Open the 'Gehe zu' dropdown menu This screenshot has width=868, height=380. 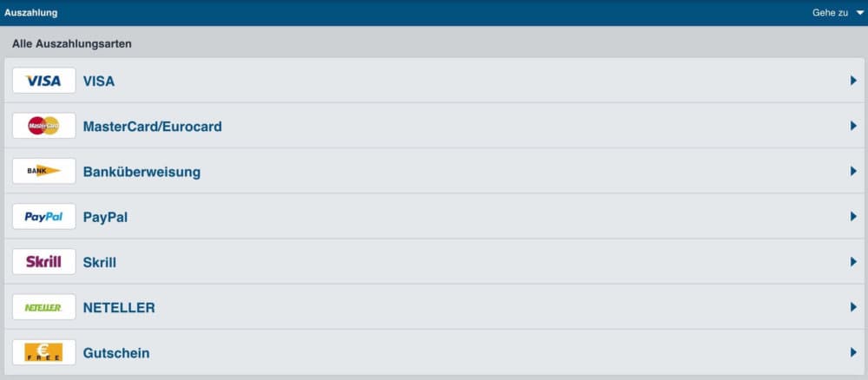(838, 13)
